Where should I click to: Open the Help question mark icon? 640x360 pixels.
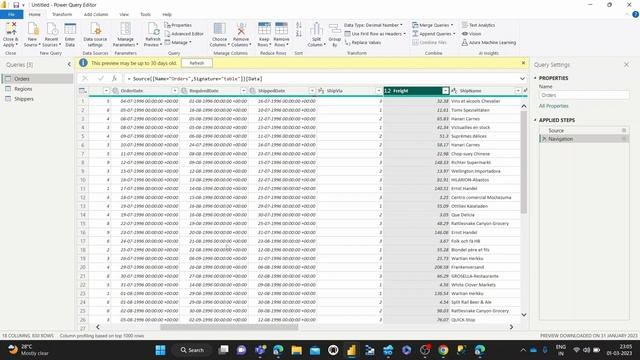(x=636, y=14)
